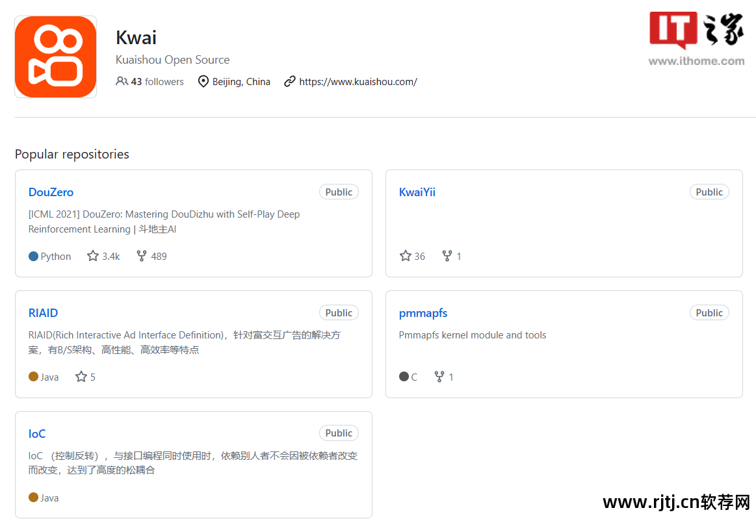756x532 pixels.
Task: Click the KwaiYii star icon showing 36
Action: [x=406, y=256]
